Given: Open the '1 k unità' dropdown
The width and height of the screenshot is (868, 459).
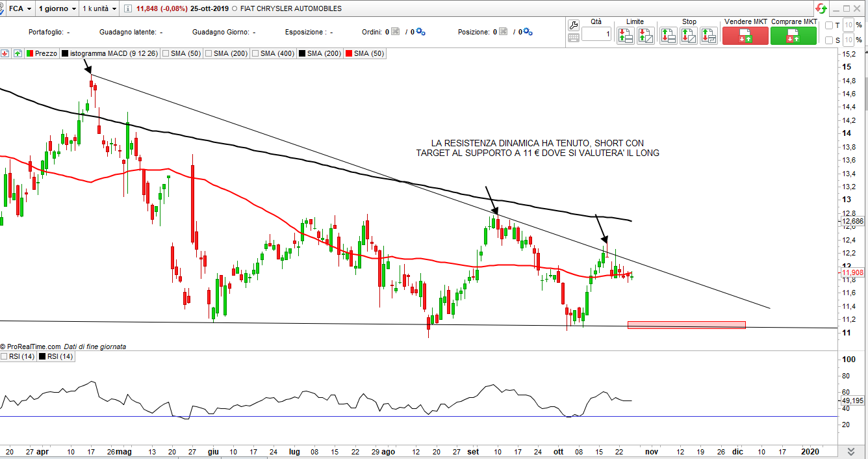Looking at the screenshot, I should pyautogui.click(x=99, y=8).
